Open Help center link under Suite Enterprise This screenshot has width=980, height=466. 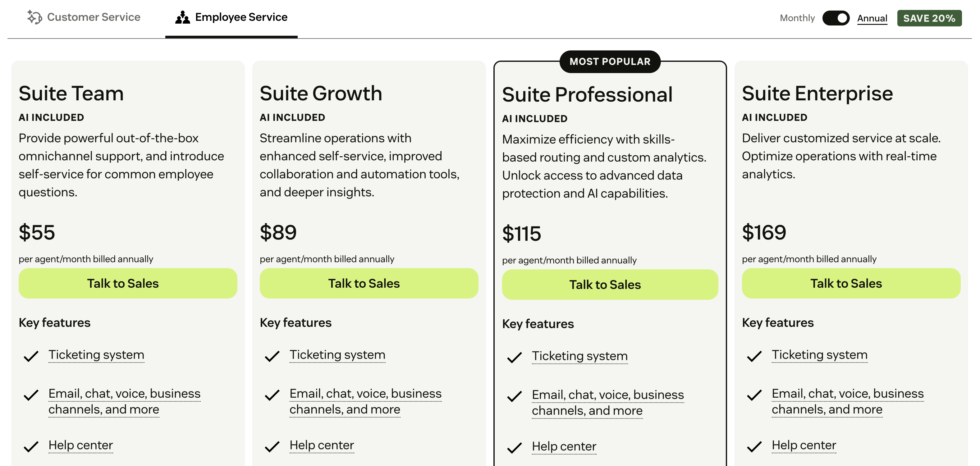click(x=804, y=445)
